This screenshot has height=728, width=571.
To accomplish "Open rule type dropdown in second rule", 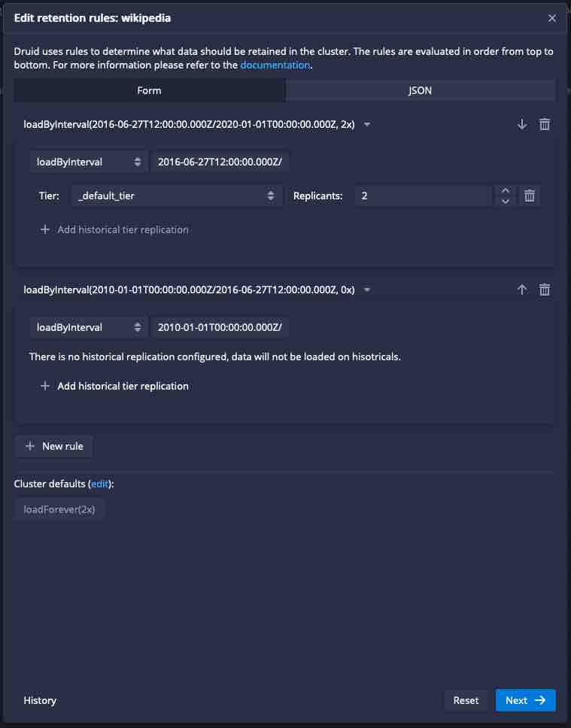I will click(x=89, y=327).
